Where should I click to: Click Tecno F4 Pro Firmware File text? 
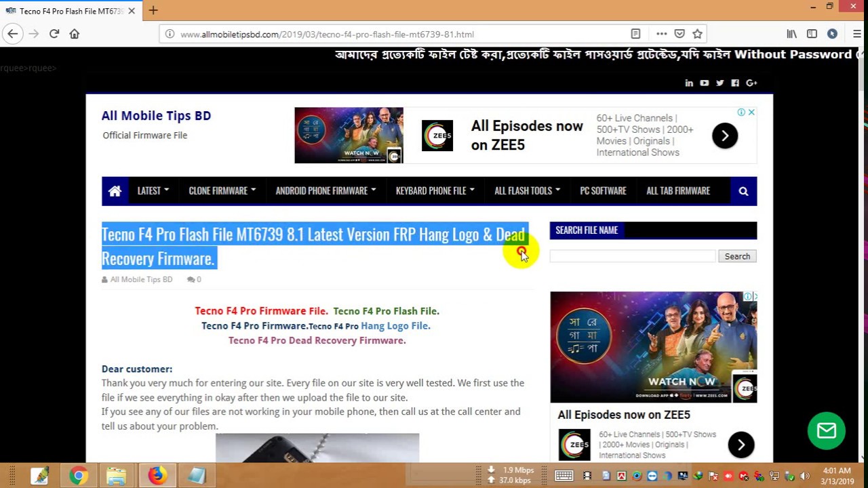(x=261, y=311)
